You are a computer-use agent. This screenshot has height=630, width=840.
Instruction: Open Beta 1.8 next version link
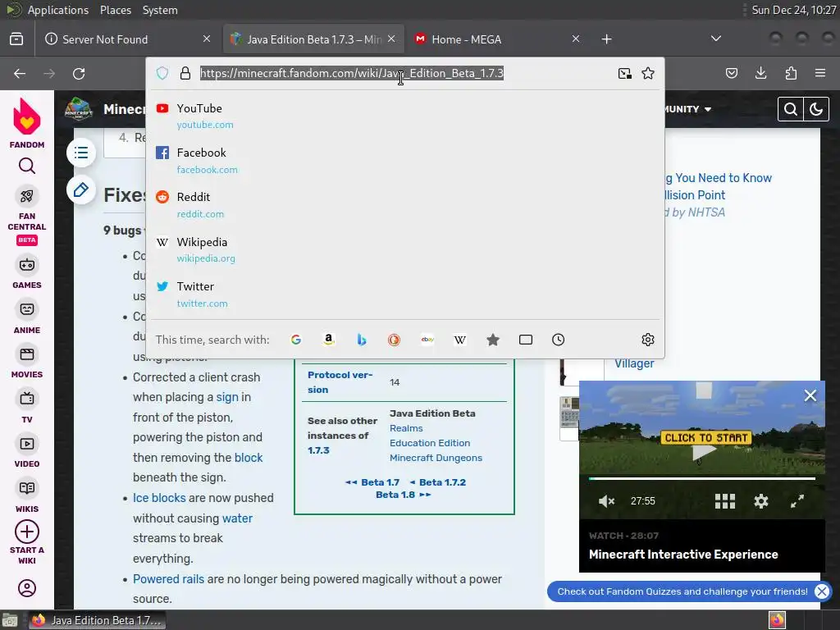(x=404, y=495)
